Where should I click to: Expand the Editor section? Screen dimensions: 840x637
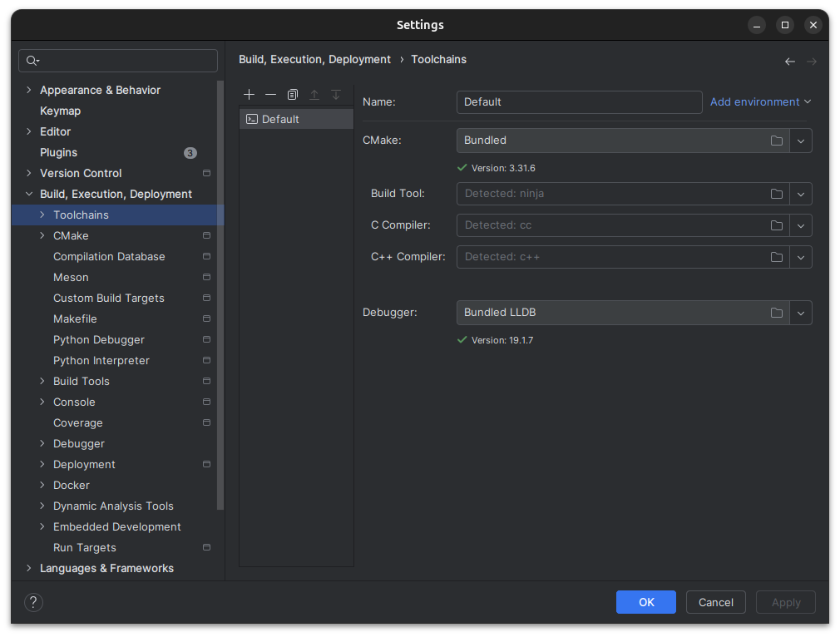click(x=29, y=131)
